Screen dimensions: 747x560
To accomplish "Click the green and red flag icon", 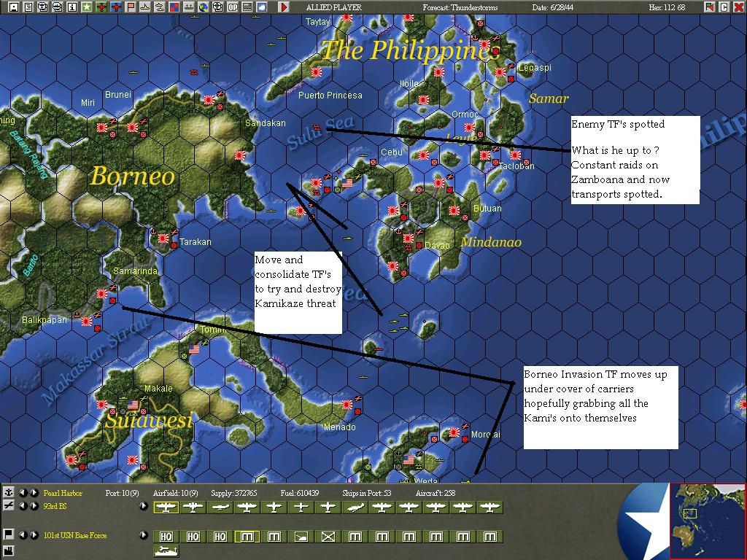I will (x=710, y=7).
